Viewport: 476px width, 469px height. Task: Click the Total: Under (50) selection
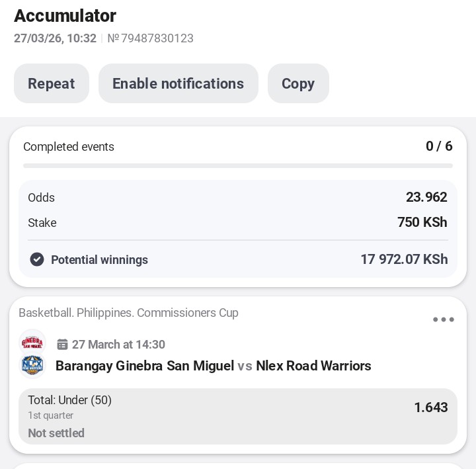(x=69, y=400)
